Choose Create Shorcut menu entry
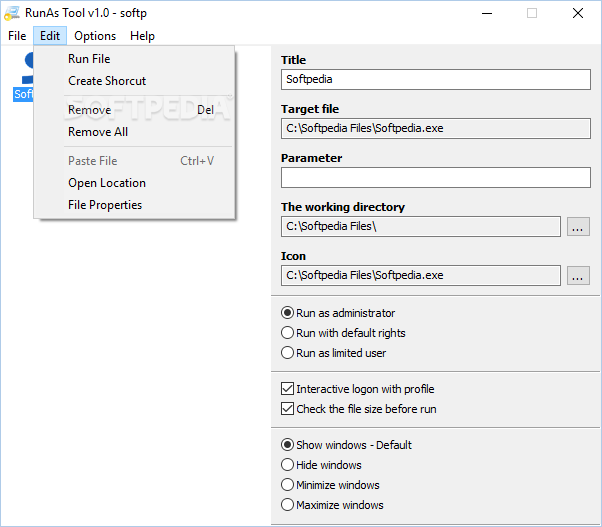Image resolution: width=602 pixels, height=527 pixels. 134,81
